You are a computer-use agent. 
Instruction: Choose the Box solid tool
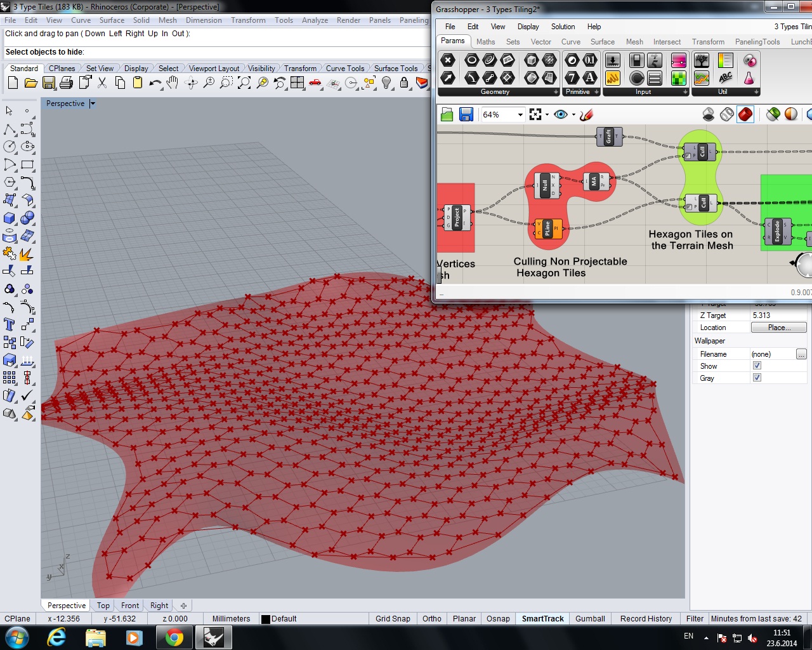tap(10, 218)
